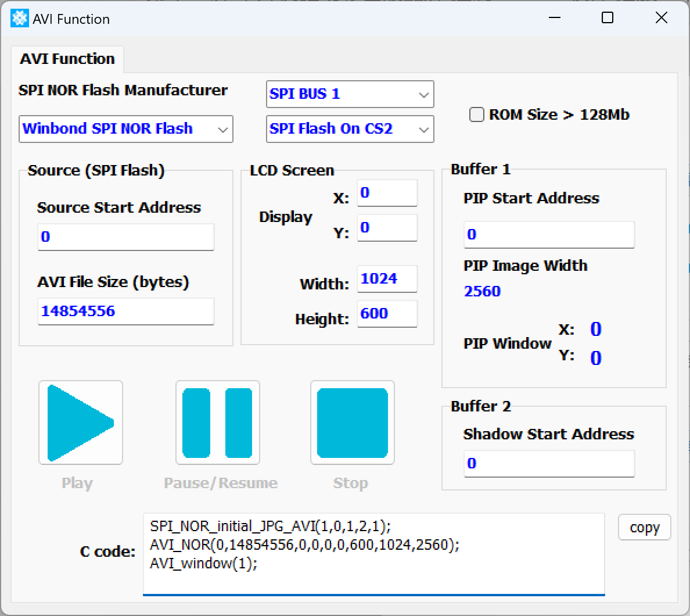
Task: Click the PIP Start Address input box
Action: point(548,235)
